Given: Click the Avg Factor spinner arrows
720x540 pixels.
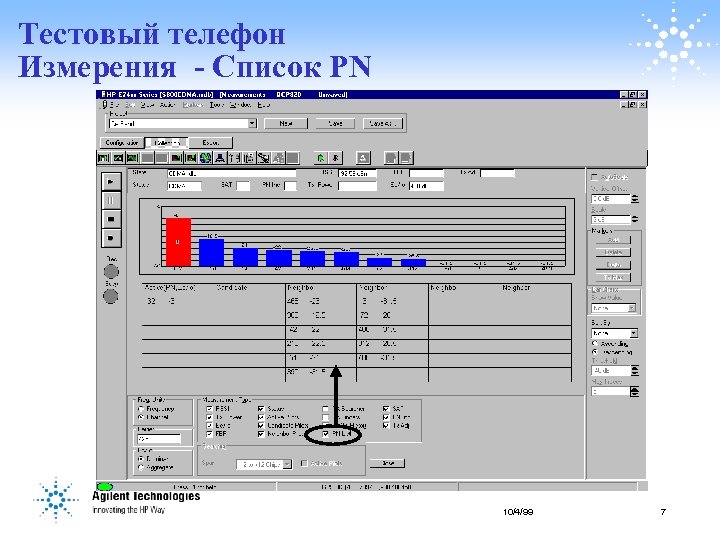Looking at the screenshot, I should click(635, 392).
